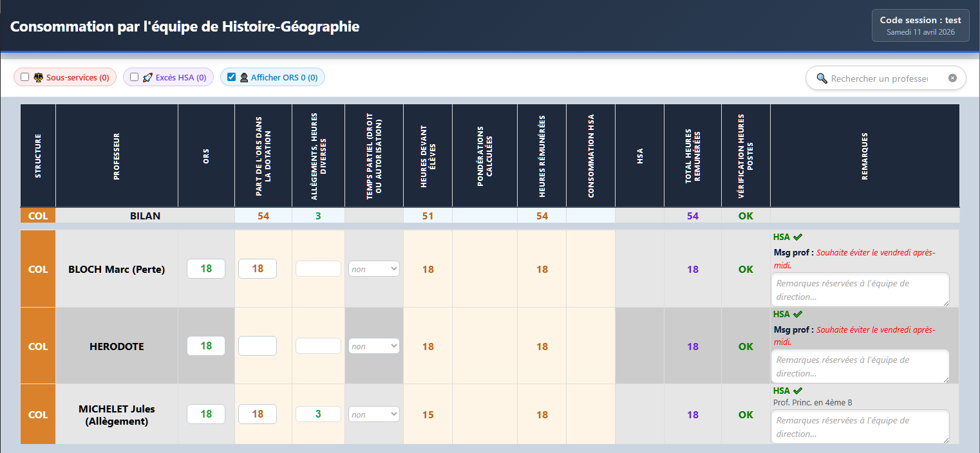Click professor name BLOCH Marc (Perte)

click(x=117, y=269)
